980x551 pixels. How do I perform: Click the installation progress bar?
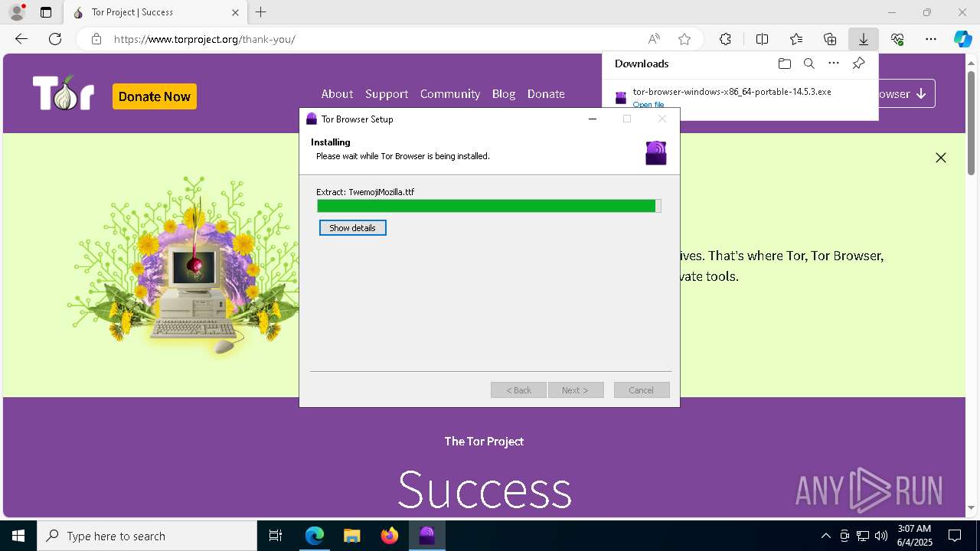(489, 206)
